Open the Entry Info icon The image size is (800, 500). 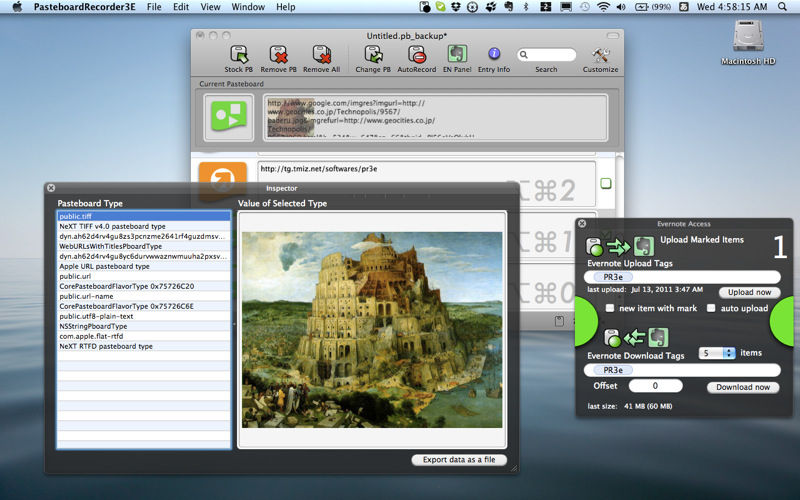pos(494,54)
